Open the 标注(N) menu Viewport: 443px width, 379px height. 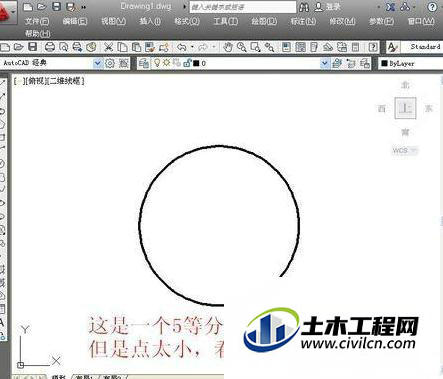pyautogui.click(x=303, y=21)
